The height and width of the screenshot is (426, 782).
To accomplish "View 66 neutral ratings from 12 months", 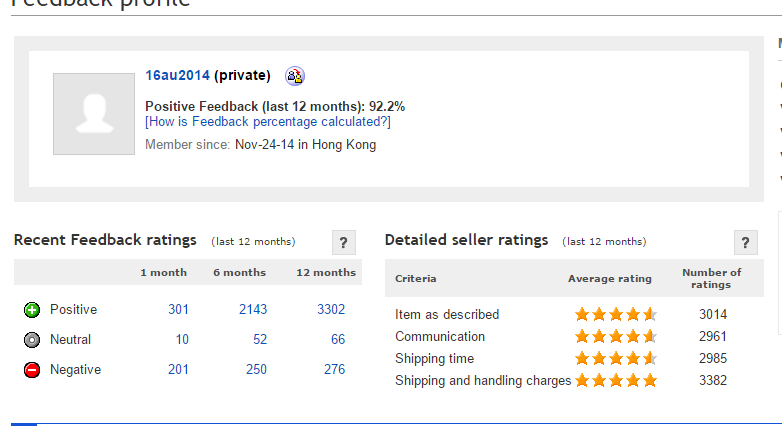I will coord(338,339).
